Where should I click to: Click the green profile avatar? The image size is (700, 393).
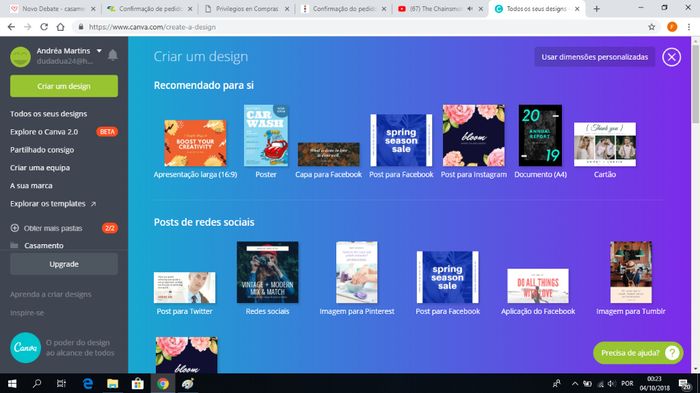pos(21,57)
